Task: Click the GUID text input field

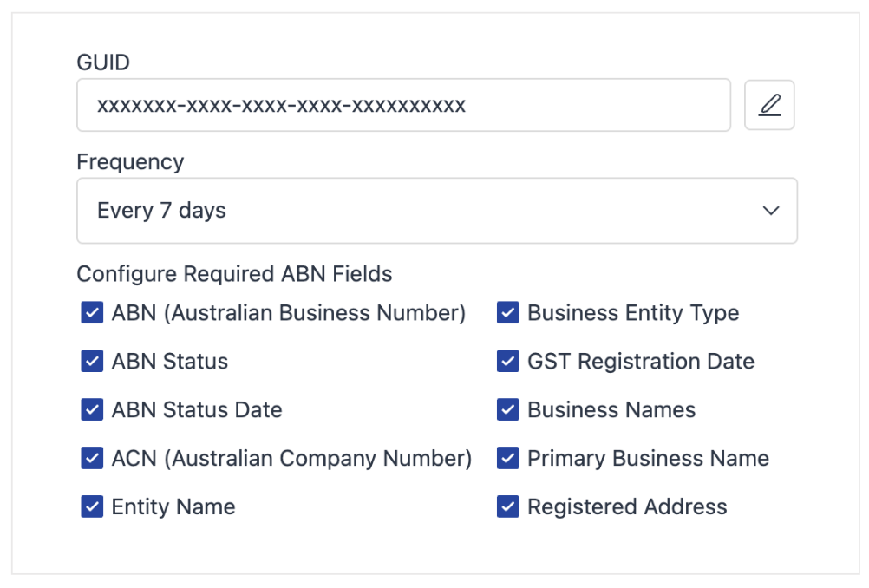Action: click(403, 106)
